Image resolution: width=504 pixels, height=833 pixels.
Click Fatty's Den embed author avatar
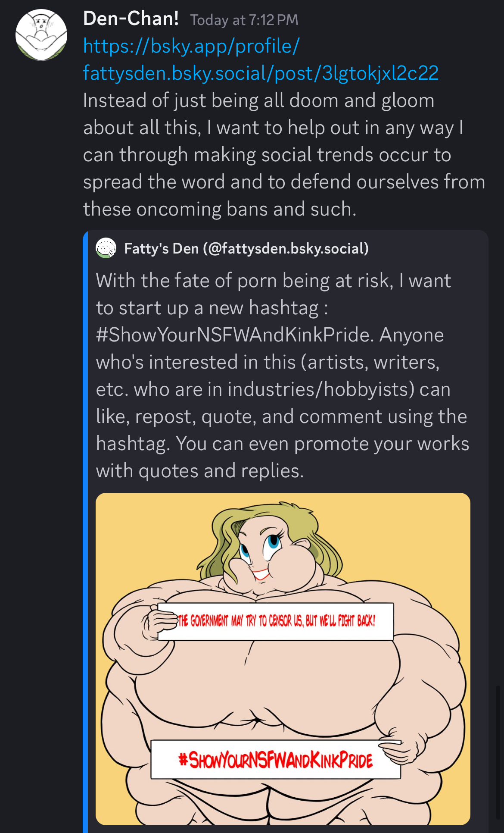(x=106, y=248)
